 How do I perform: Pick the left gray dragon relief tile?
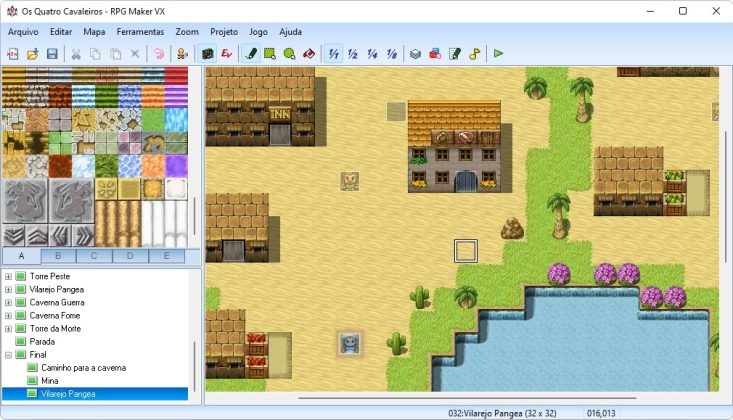[25, 201]
